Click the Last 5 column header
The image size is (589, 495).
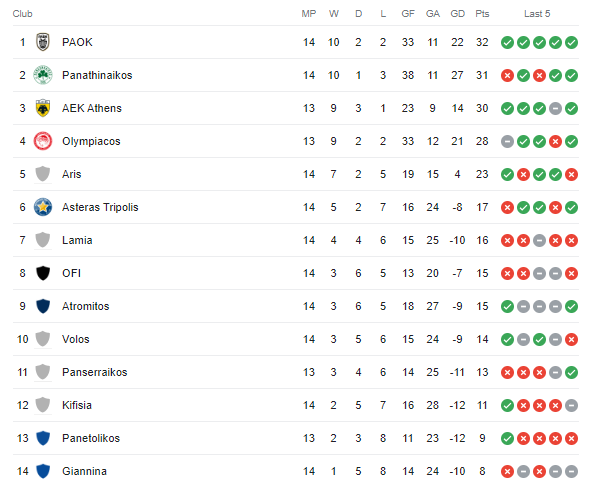click(x=537, y=14)
